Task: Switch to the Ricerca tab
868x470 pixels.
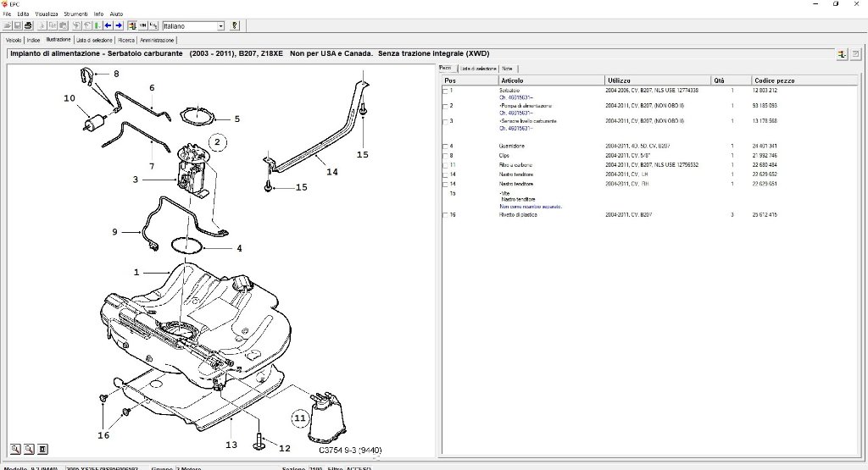Action: [126, 41]
